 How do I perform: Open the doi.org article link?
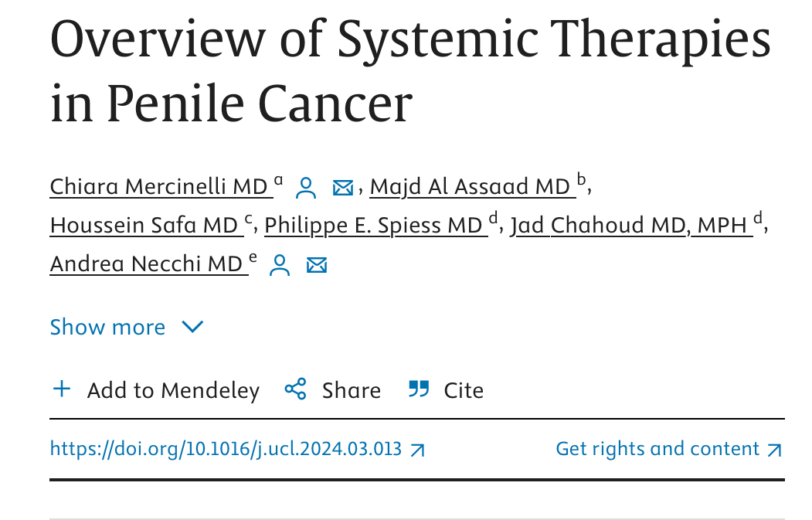coord(226,448)
